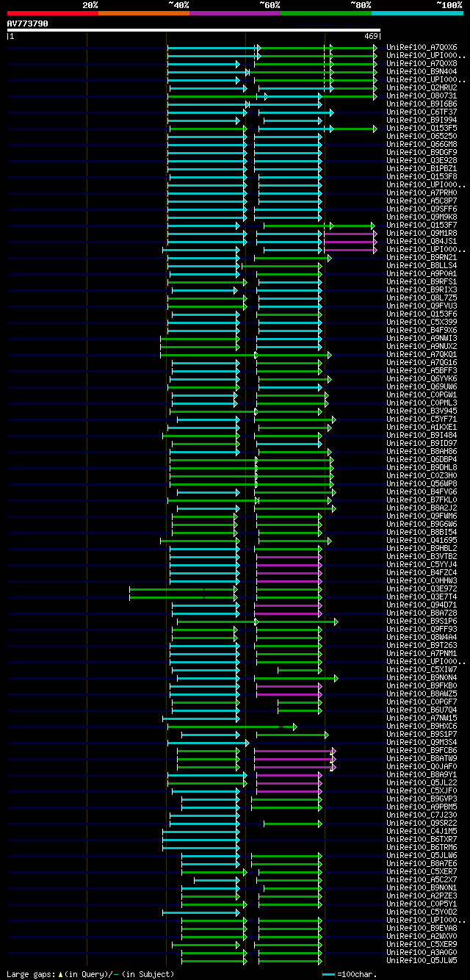This screenshot has height=980, width=470.
Task: Click the green ~80% identity legend segment
Action: [326, 13]
